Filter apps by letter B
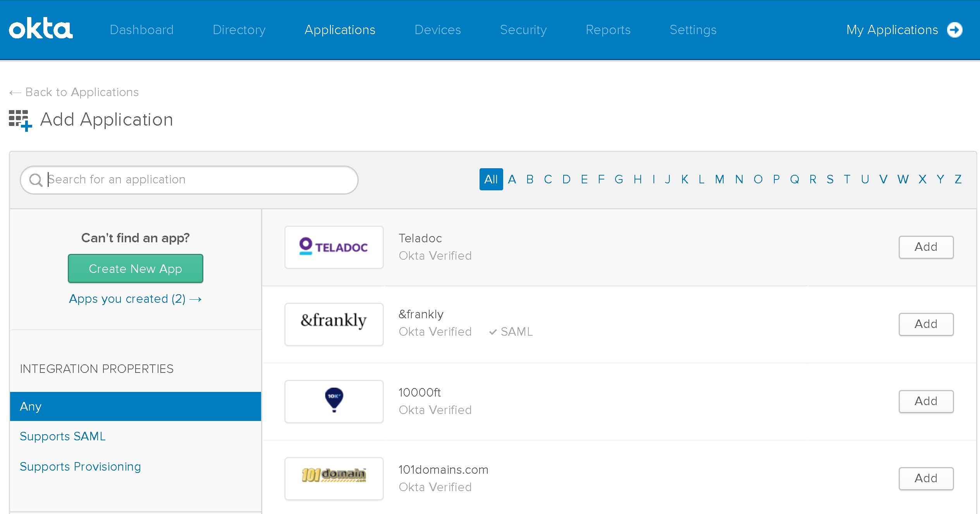 (x=530, y=179)
